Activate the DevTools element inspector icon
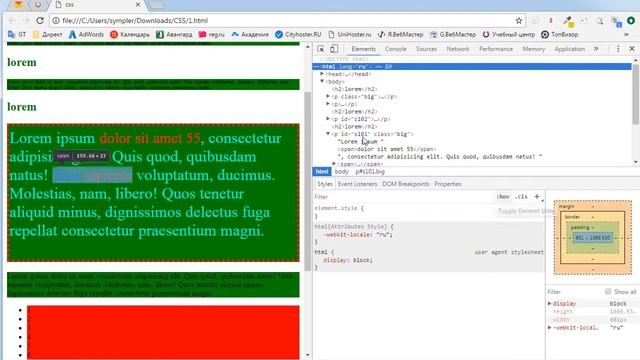 pos(321,49)
